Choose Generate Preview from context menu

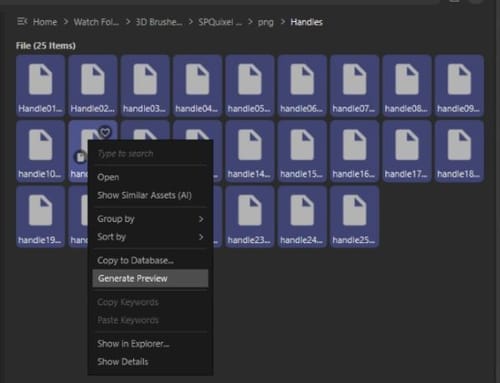coord(150,278)
